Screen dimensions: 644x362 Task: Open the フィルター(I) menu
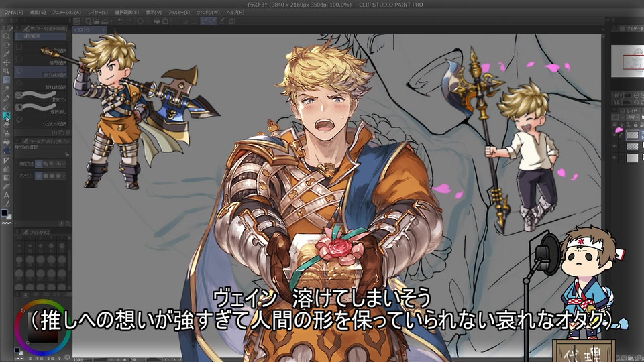click(x=178, y=12)
